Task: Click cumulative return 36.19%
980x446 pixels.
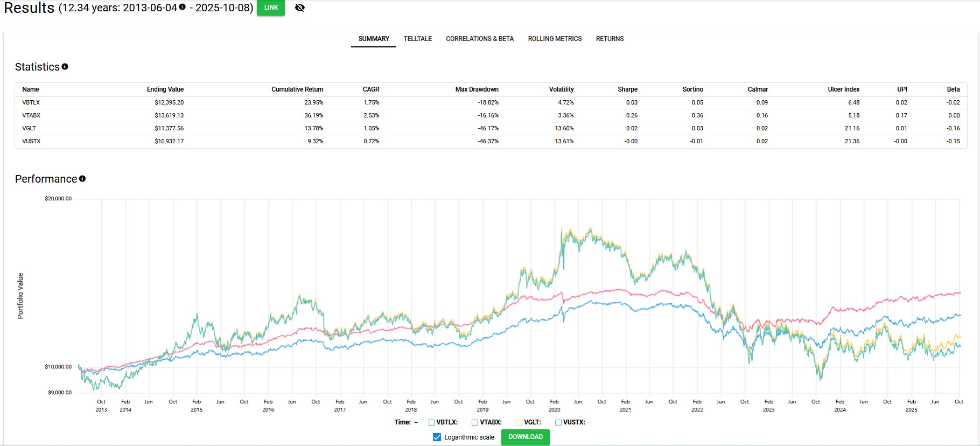Action: [x=314, y=115]
